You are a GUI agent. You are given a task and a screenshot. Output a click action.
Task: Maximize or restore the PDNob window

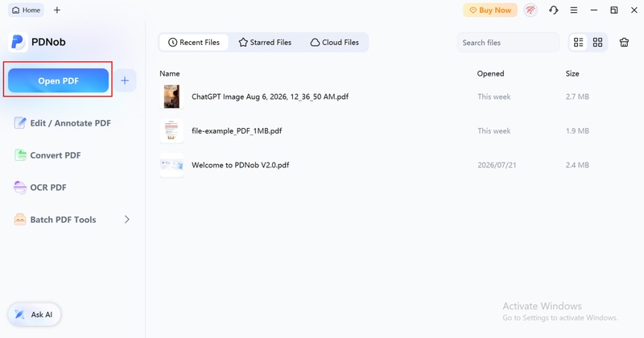614,10
